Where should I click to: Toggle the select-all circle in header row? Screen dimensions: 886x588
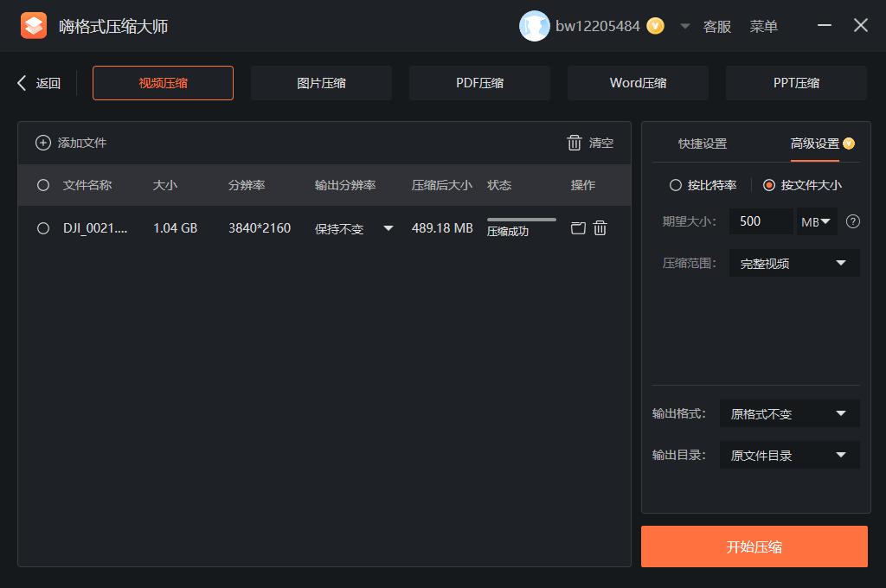click(43, 185)
